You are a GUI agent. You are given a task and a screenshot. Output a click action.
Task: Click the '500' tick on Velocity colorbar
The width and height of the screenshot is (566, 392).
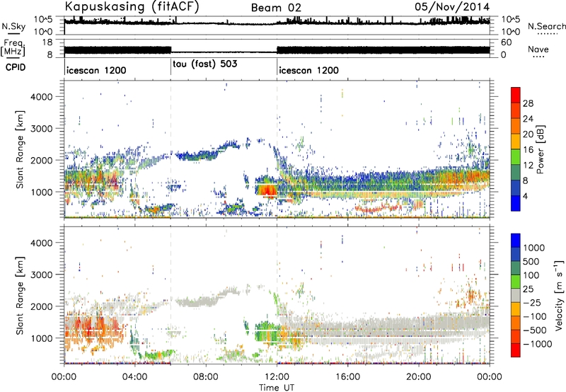(x=531, y=262)
